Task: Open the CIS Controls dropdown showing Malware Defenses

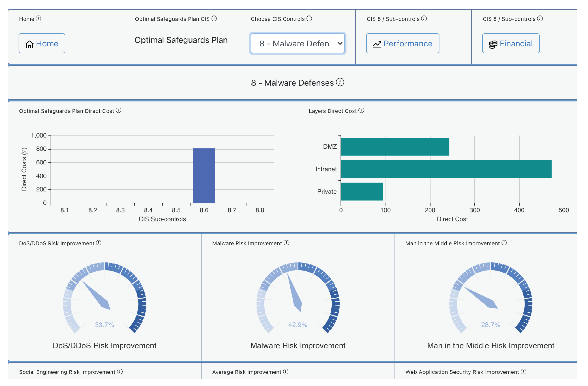Action: pyautogui.click(x=298, y=43)
